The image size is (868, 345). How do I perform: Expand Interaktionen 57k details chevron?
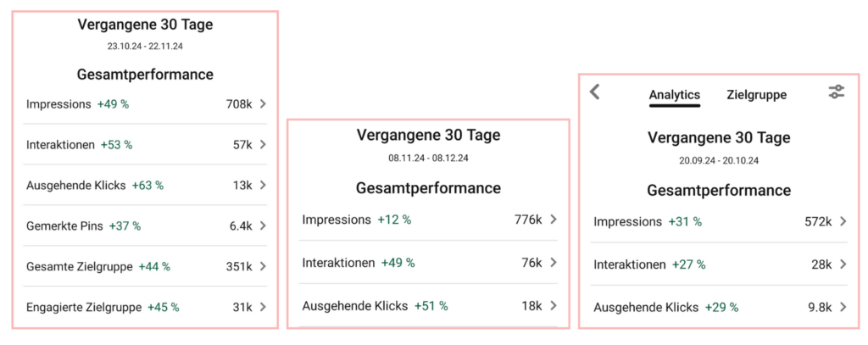(x=263, y=144)
